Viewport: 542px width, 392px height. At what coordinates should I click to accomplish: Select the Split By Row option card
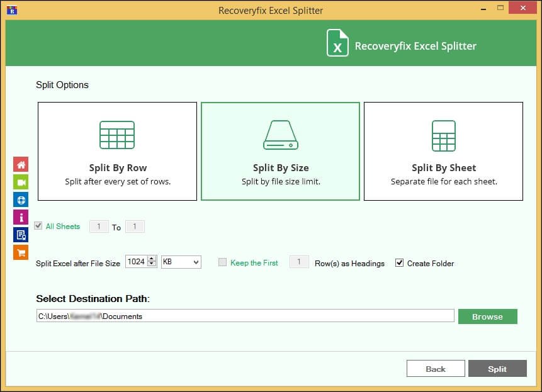[x=117, y=151]
